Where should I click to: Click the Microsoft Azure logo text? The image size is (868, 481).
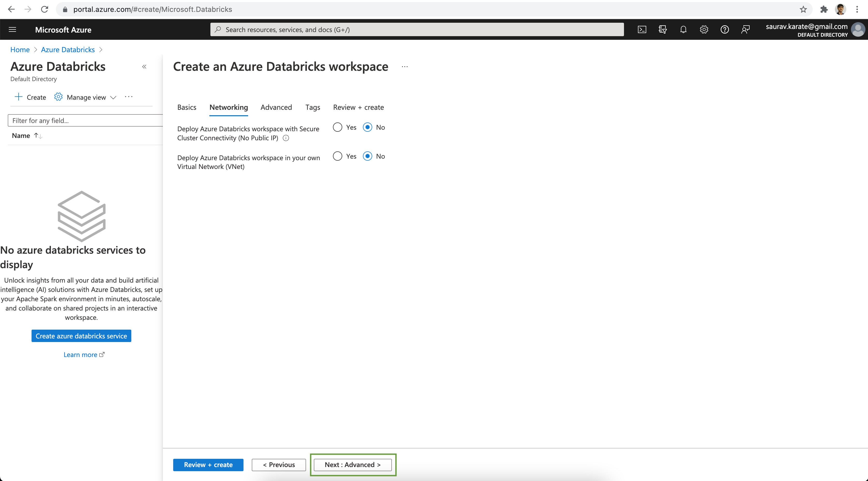63,30
